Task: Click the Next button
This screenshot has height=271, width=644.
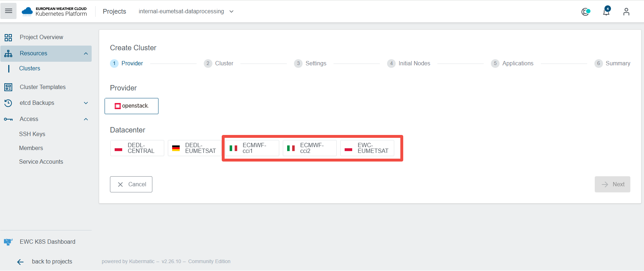Action: click(x=612, y=184)
